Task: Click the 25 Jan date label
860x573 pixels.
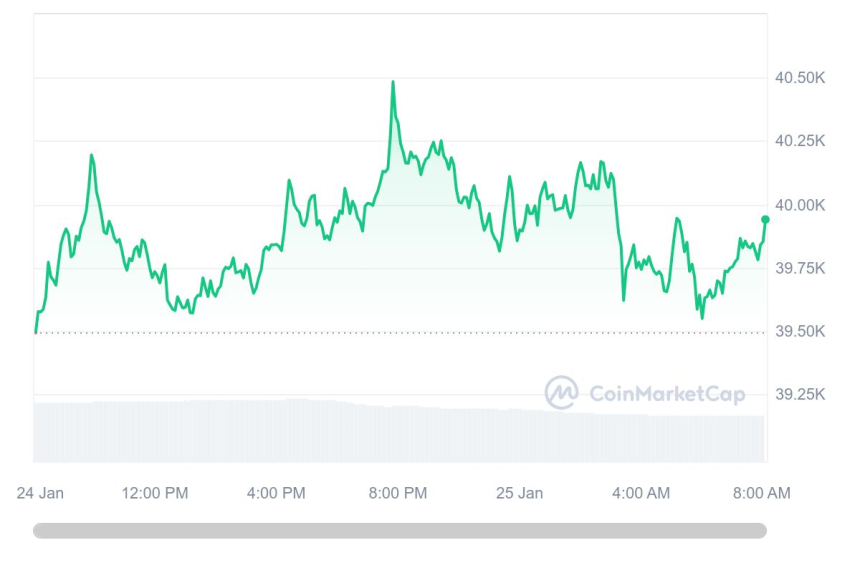Action: 519,493
